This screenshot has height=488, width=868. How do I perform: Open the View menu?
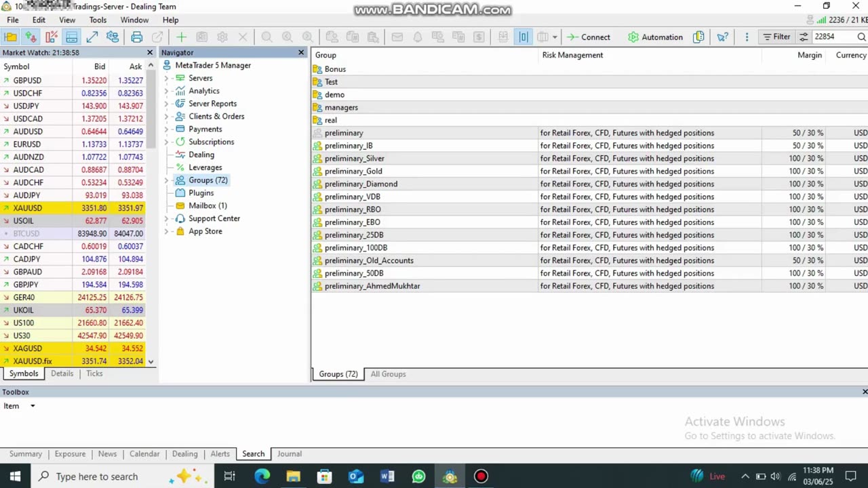coord(67,20)
